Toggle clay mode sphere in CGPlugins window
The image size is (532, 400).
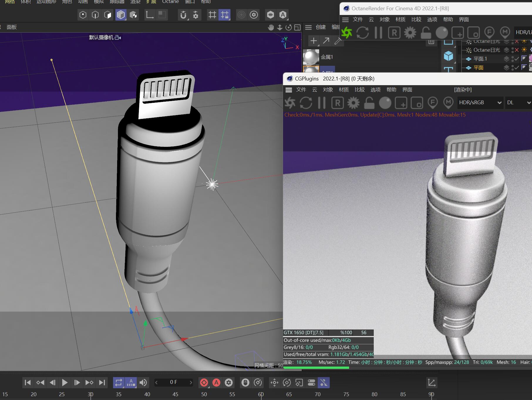coord(385,103)
